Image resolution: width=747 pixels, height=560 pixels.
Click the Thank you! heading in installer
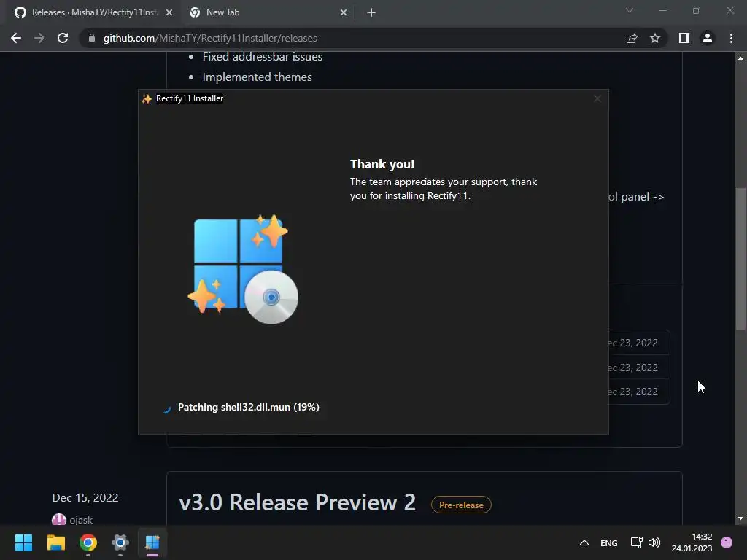(382, 164)
